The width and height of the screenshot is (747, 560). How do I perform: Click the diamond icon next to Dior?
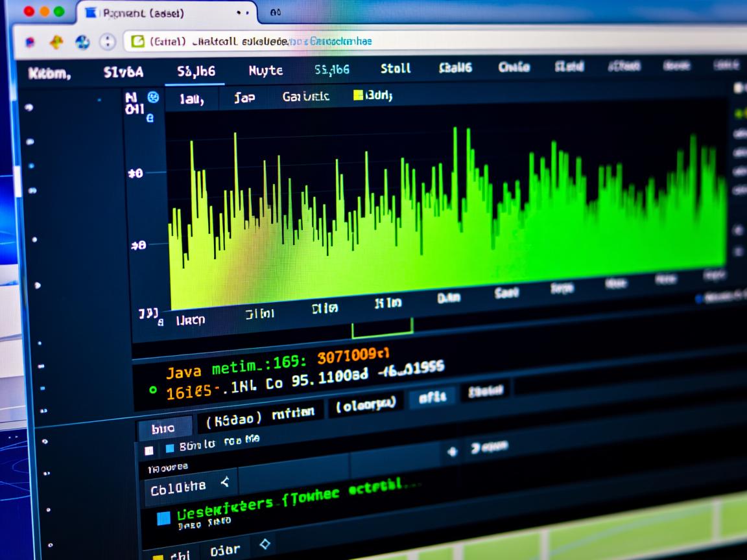265,544
